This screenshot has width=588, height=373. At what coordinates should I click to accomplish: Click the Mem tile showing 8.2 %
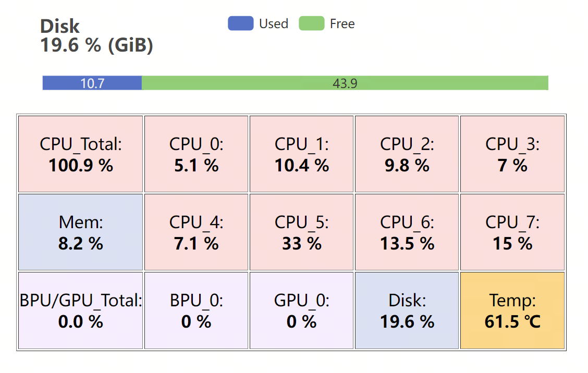80,232
